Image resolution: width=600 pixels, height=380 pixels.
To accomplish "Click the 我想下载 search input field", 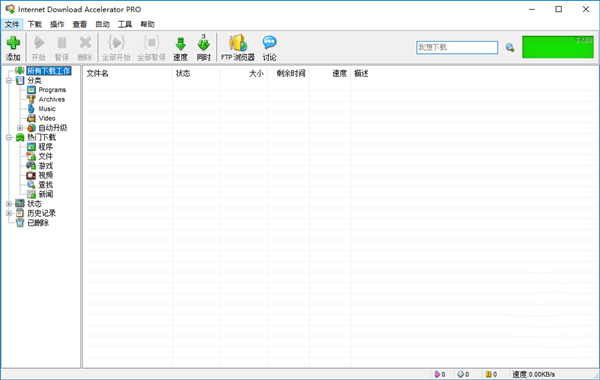I will coord(457,47).
